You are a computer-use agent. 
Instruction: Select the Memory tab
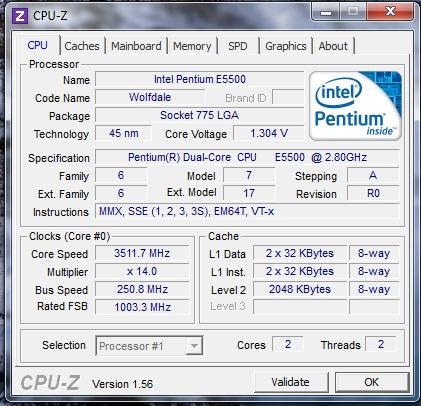[192, 46]
